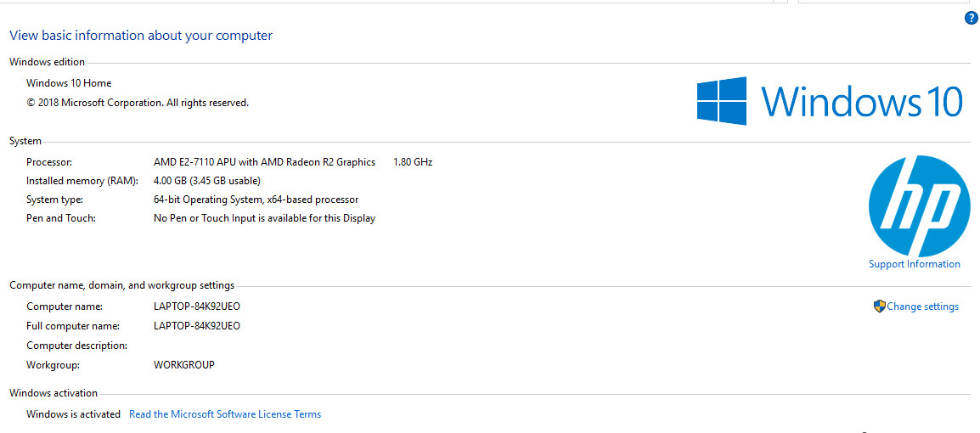The image size is (980, 433).
Task: Click Windows is activated status text
Action: [x=73, y=414]
